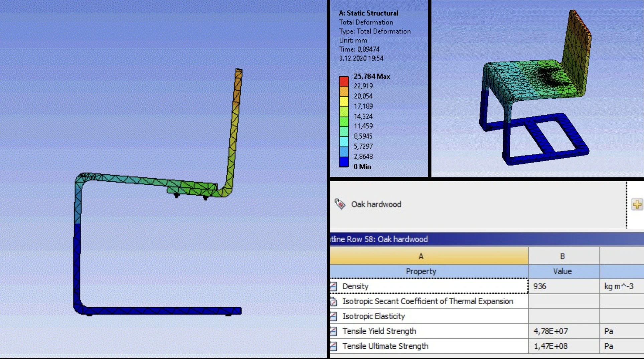Select the red legend color band
The width and height of the screenshot is (644, 359).
[x=344, y=81]
